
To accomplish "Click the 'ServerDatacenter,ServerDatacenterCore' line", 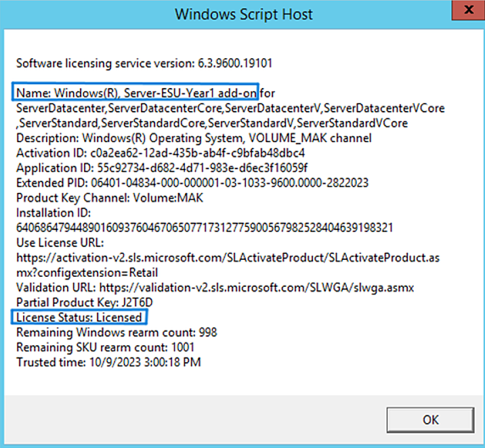I will point(230,108).
